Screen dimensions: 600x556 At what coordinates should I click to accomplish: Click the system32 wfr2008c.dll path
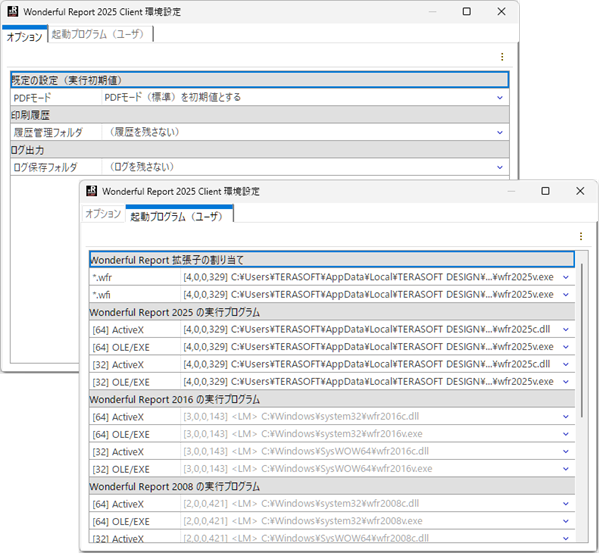pyautogui.click(x=301, y=503)
